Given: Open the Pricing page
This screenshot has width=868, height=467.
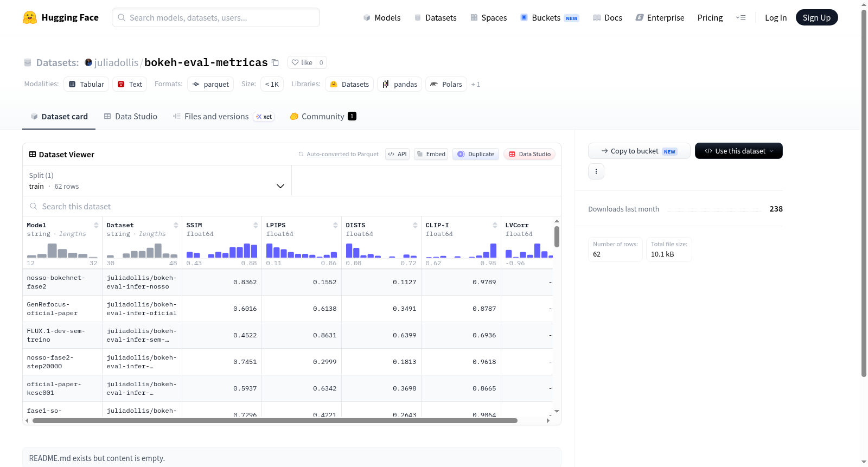Looking at the screenshot, I should pyautogui.click(x=710, y=17).
